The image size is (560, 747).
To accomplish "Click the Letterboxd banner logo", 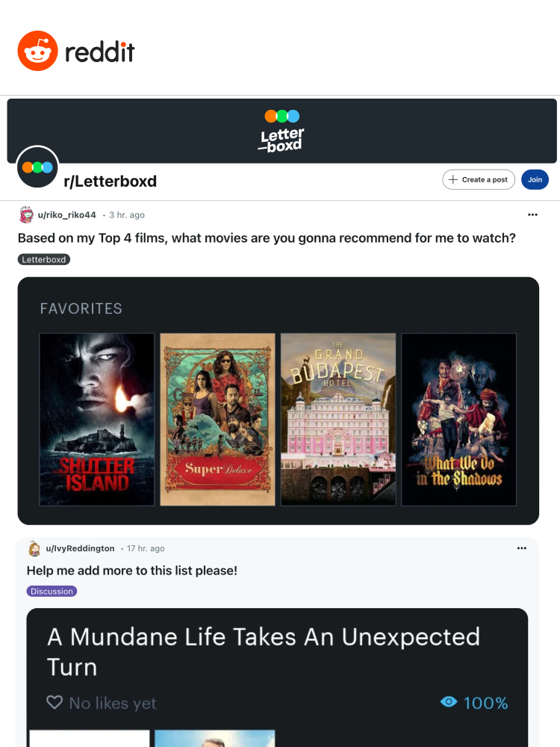I will 282,131.
